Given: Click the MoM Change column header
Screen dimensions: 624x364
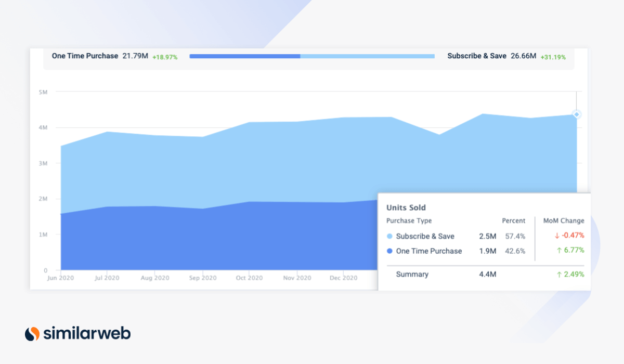Looking at the screenshot, I should point(563,220).
